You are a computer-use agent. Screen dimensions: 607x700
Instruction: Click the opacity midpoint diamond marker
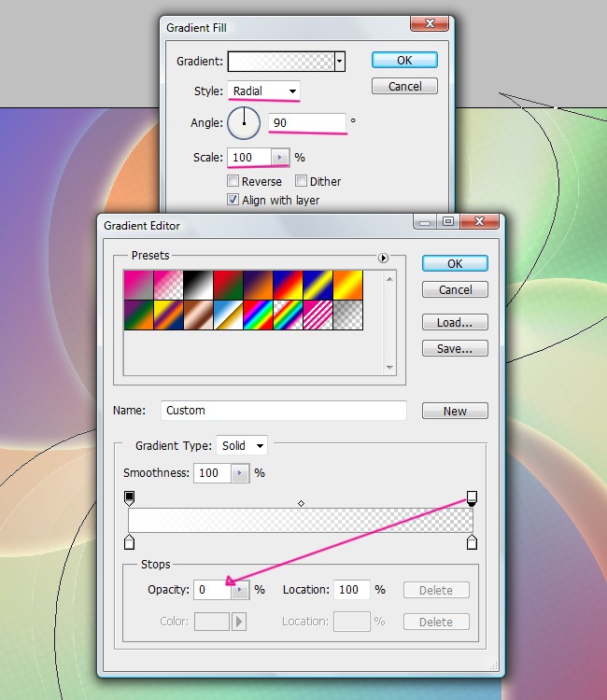(x=301, y=503)
